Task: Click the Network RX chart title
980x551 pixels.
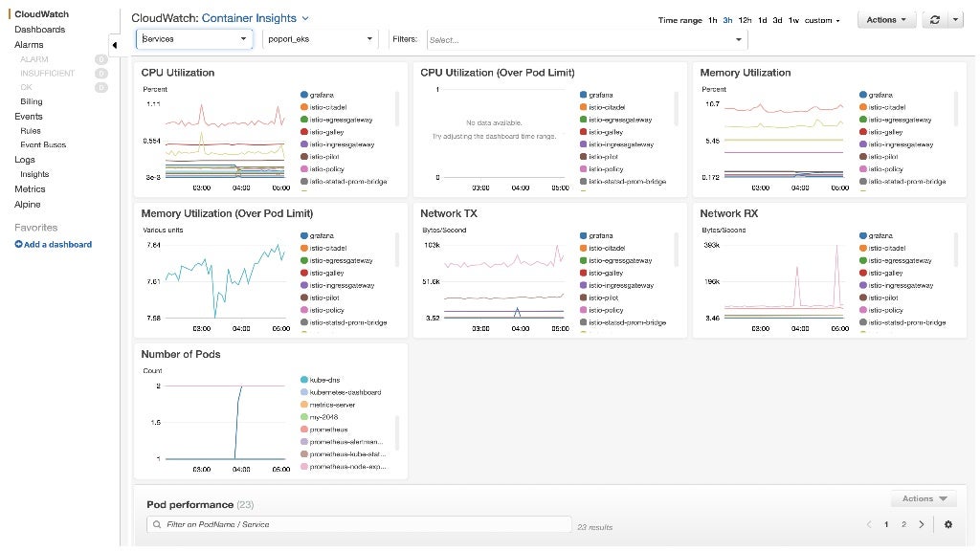Action: point(728,213)
